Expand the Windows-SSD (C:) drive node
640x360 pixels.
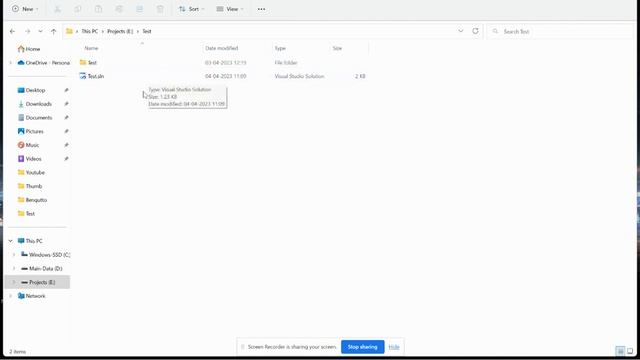click(14, 255)
